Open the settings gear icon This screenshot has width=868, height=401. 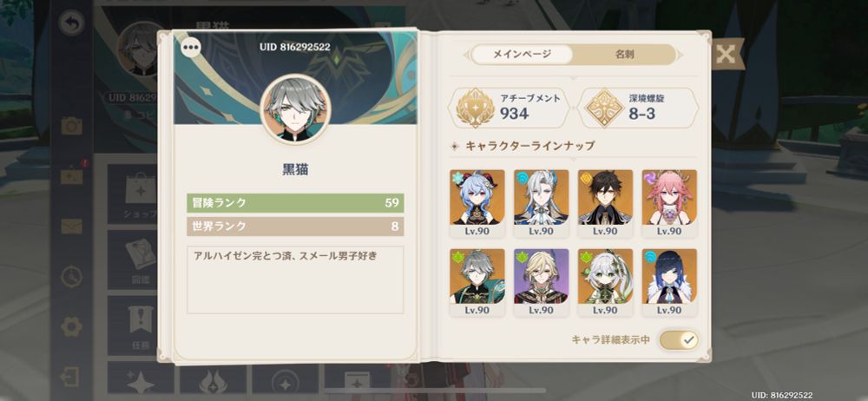coord(72,326)
